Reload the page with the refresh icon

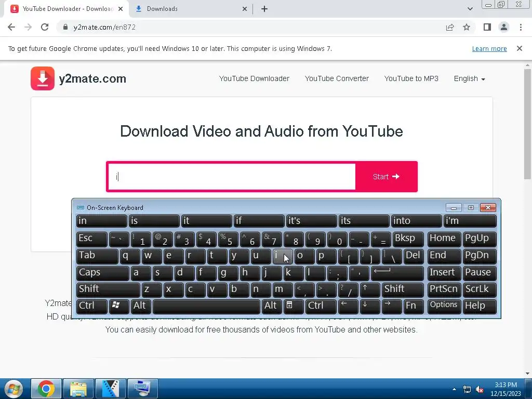45,27
